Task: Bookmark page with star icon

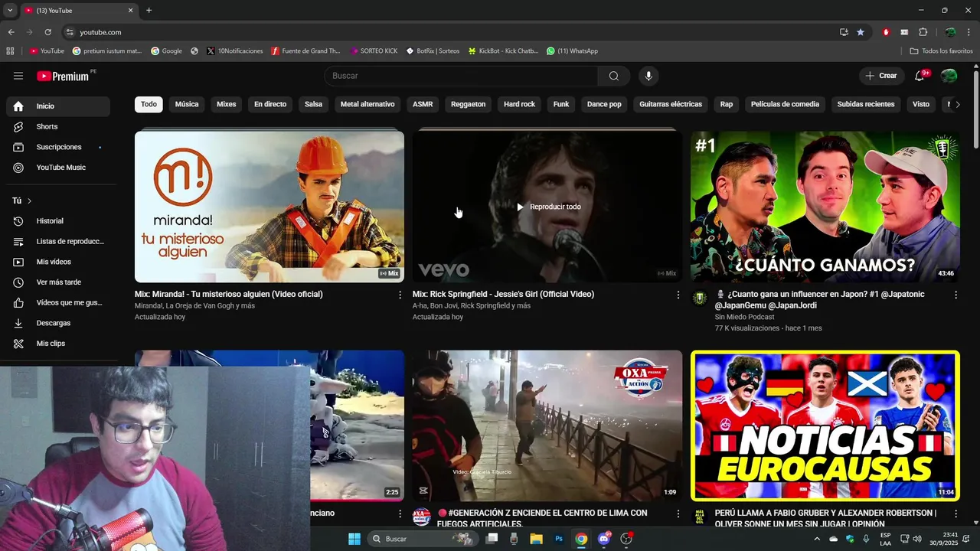Action: 861,32
